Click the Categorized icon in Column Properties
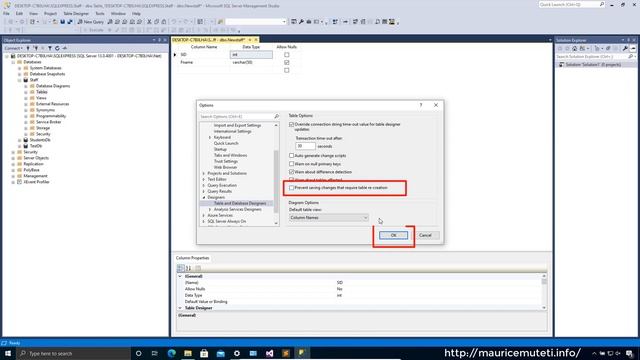The height and width of the screenshot is (360, 640). (180, 268)
